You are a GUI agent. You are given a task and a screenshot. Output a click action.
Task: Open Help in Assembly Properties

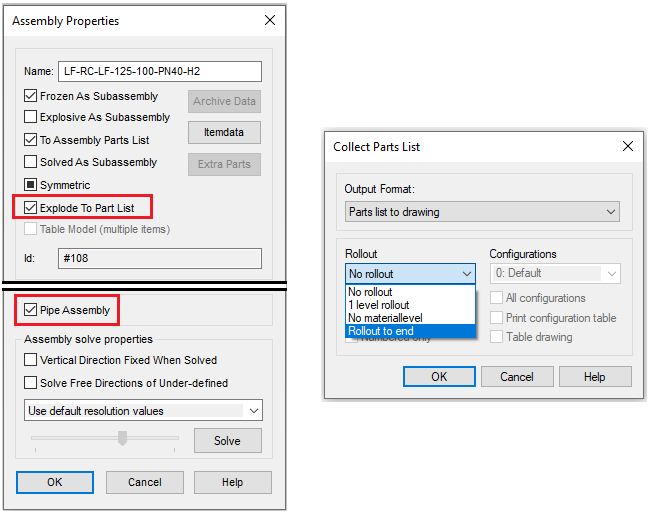click(232, 482)
